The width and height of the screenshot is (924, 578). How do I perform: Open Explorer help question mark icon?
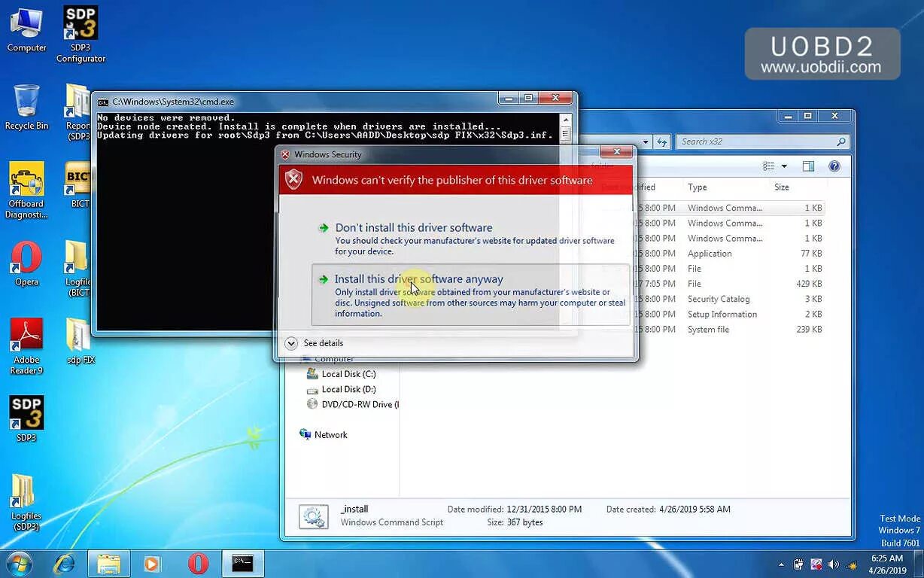click(834, 166)
